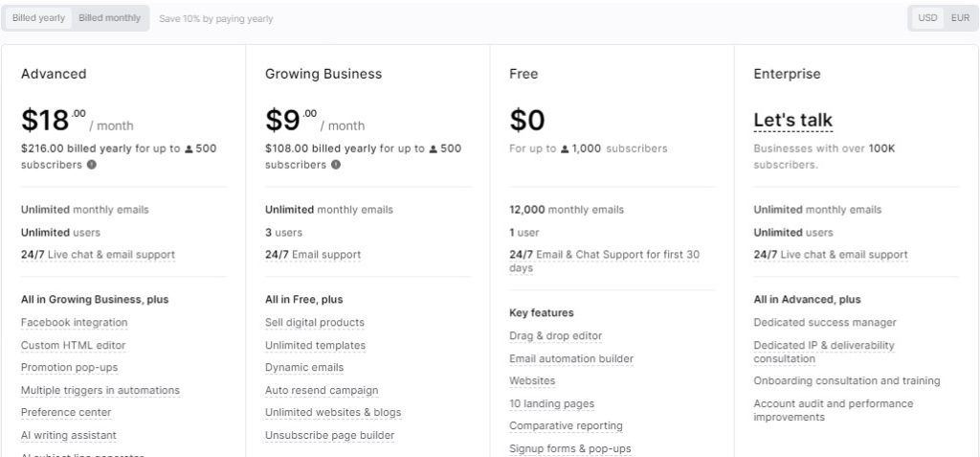Image resolution: width=980 pixels, height=457 pixels.
Task: Click the Facebook integration feature link
Action: click(75, 323)
